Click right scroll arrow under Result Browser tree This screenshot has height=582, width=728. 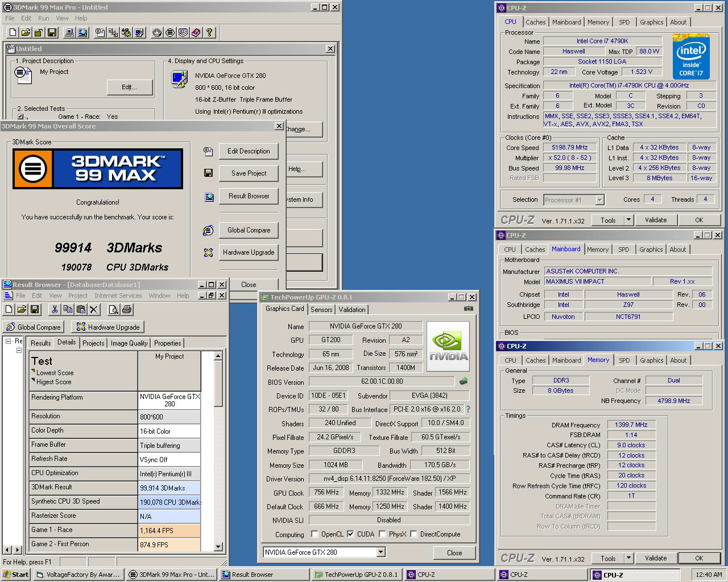[x=18, y=550]
